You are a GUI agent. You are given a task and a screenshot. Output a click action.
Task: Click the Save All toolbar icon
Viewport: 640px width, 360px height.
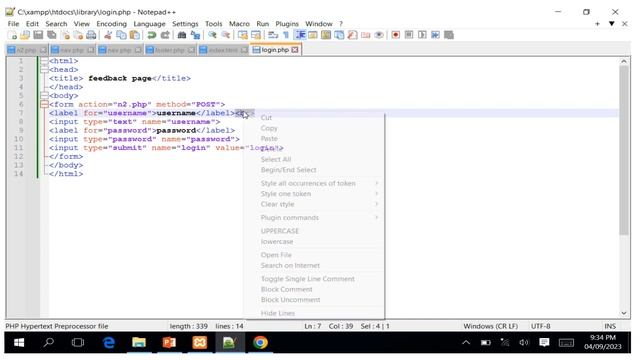tap(52, 35)
